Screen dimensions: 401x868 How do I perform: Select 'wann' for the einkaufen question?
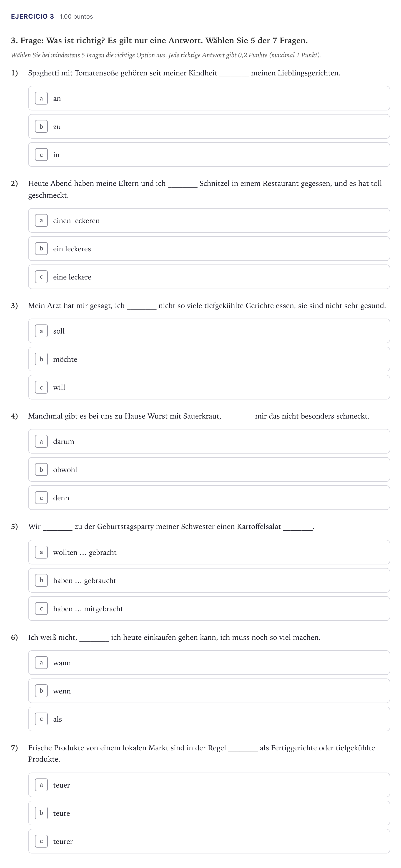209,663
